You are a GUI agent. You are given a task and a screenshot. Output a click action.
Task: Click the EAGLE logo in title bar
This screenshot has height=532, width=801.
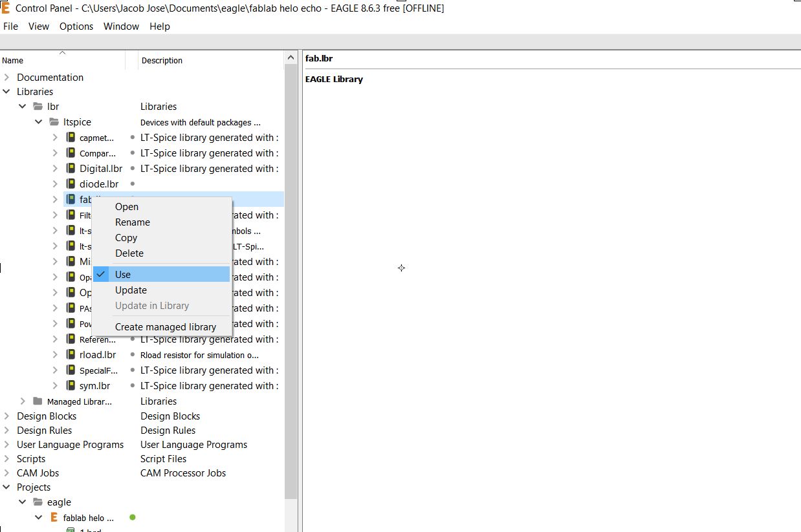(6, 8)
